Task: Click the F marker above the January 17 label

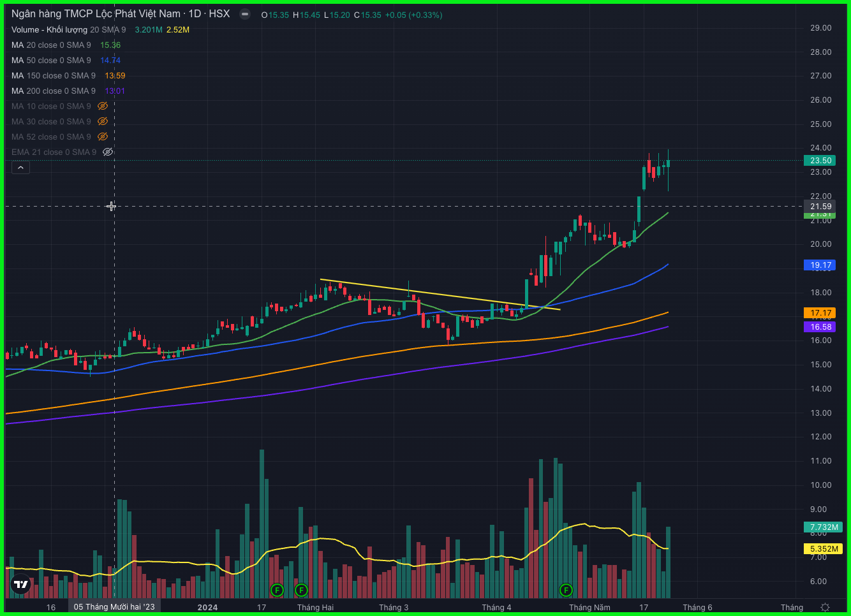Action: tap(276, 590)
